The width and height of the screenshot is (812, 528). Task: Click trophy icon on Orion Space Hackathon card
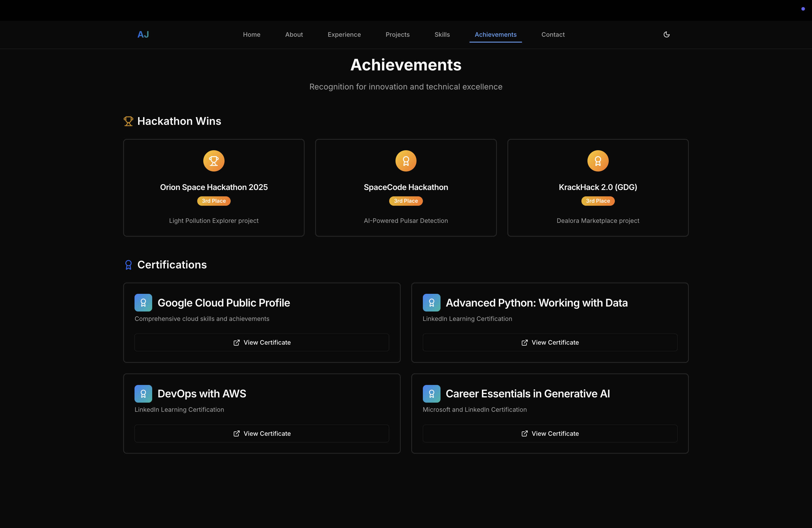coord(213,161)
